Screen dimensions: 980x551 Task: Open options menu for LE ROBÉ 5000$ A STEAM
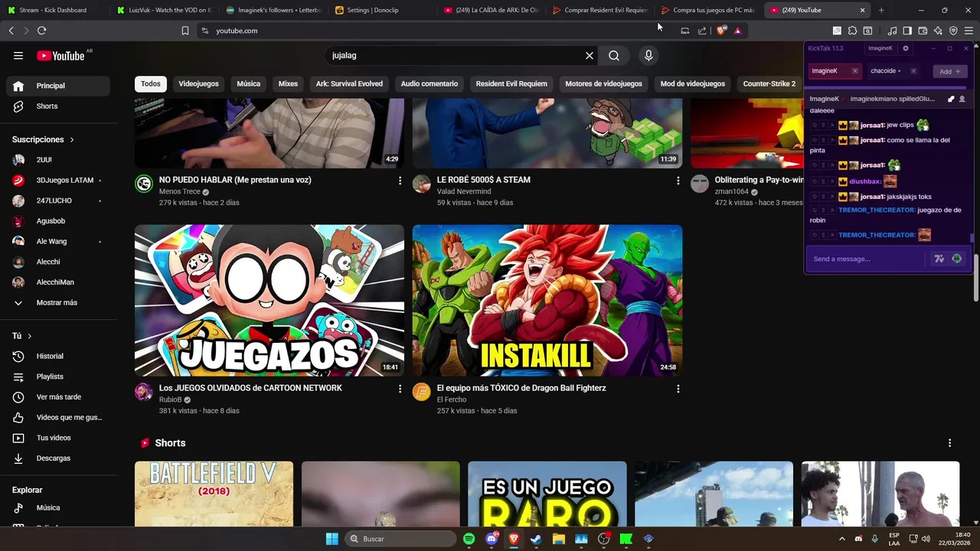(678, 181)
